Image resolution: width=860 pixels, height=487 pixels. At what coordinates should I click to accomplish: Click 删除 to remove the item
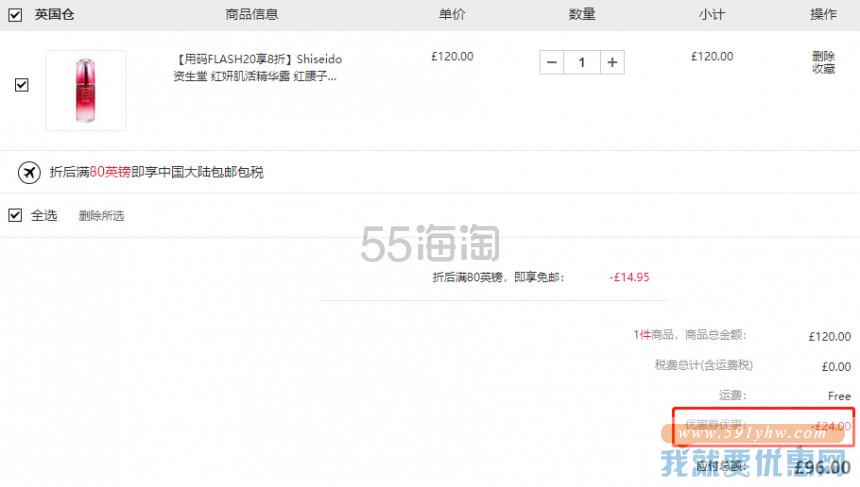(823, 56)
